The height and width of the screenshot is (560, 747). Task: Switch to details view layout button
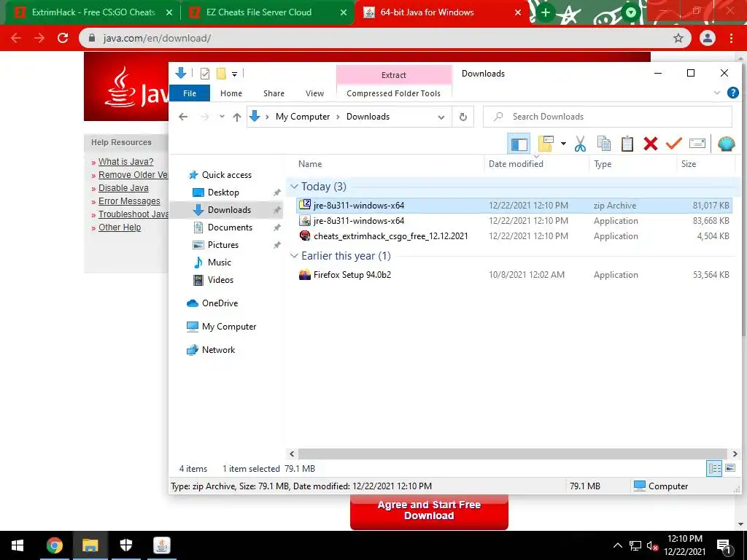713,469
